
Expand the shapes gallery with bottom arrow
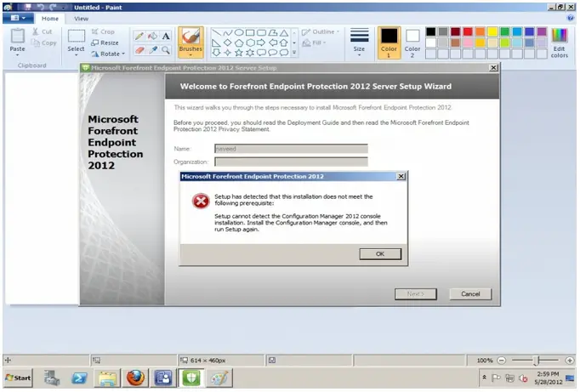[294, 53]
